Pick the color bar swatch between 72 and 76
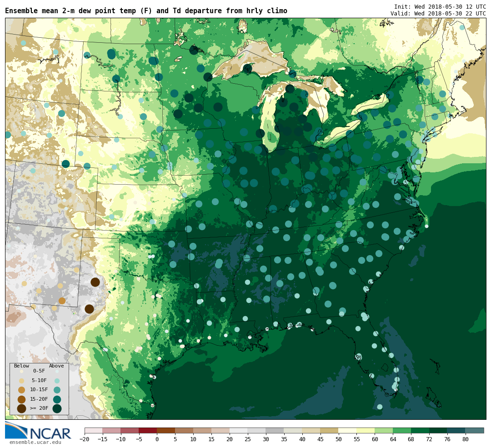This screenshot has height=448, width=491. [x=438, y=430]
